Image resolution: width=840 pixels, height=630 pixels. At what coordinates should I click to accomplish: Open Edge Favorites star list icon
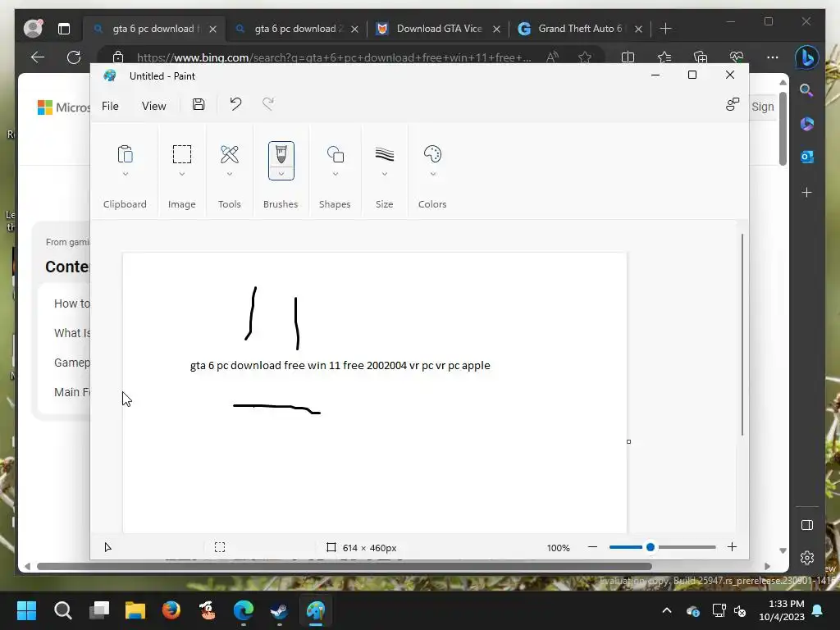coord(664,57)
